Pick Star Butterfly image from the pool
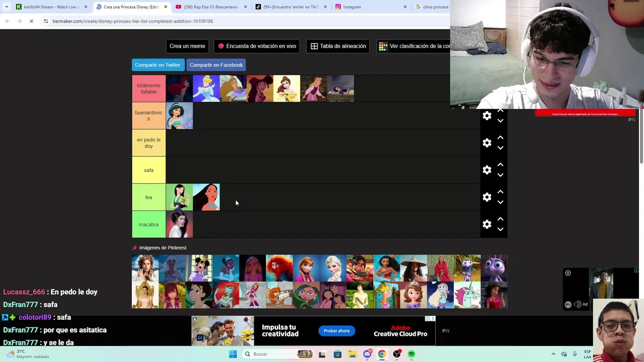 [x=440, y=295]
